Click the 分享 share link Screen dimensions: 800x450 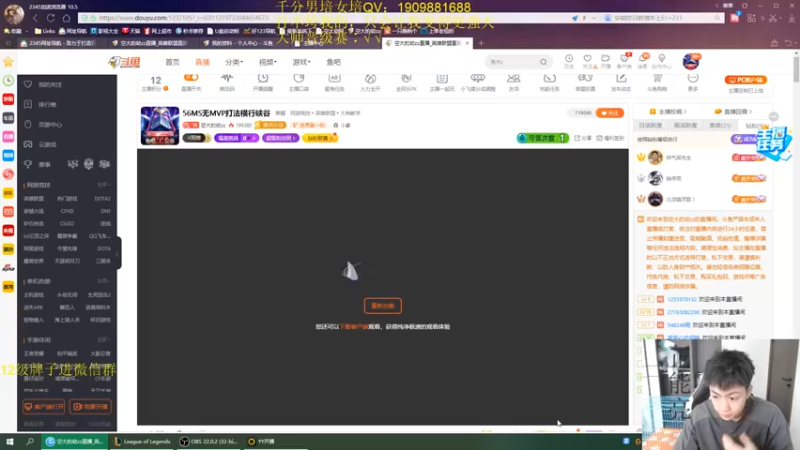pos(583,138)
